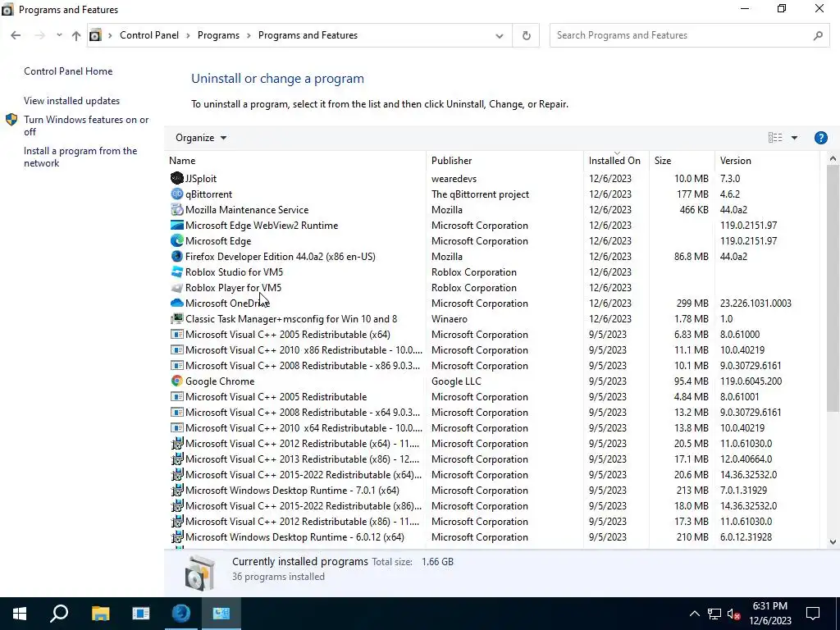Viewport: 840px width, 630px height.
Task: Click Classic Task Manager+msconfig icon
Action: point(177,319)
